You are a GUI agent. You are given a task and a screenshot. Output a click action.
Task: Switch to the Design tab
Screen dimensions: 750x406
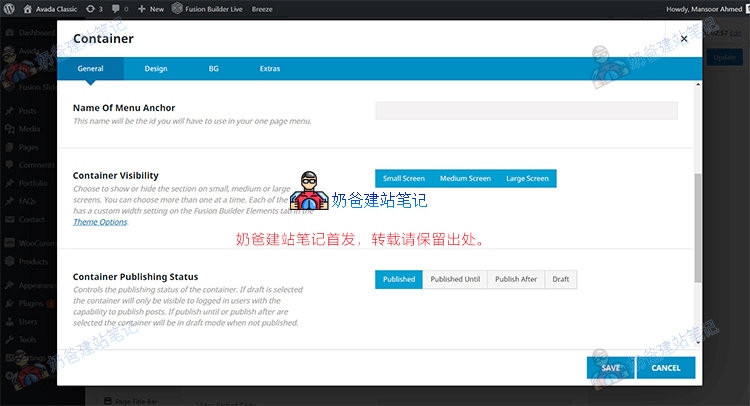tap(155, 69)
